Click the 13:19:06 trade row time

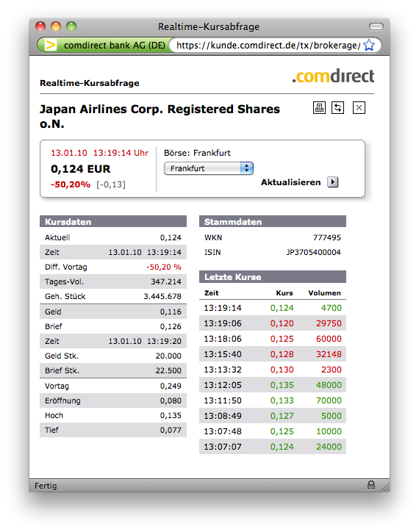[x=223, y=323]
